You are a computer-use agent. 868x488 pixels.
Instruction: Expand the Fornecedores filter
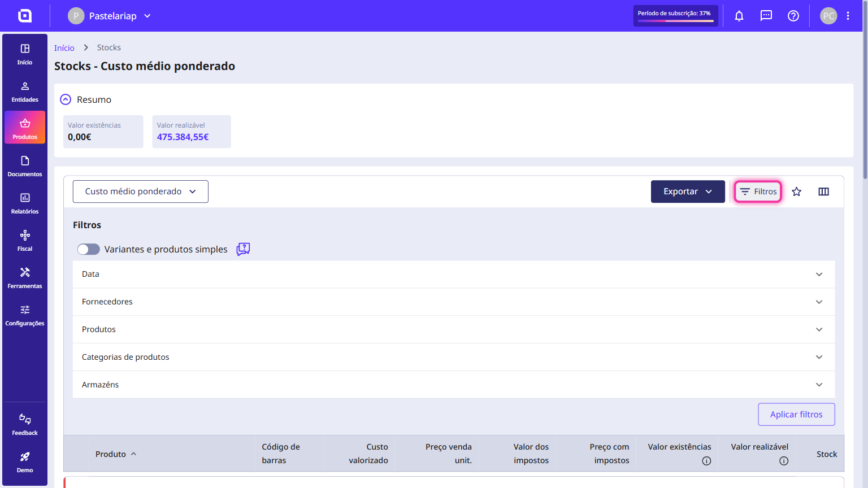454,302
